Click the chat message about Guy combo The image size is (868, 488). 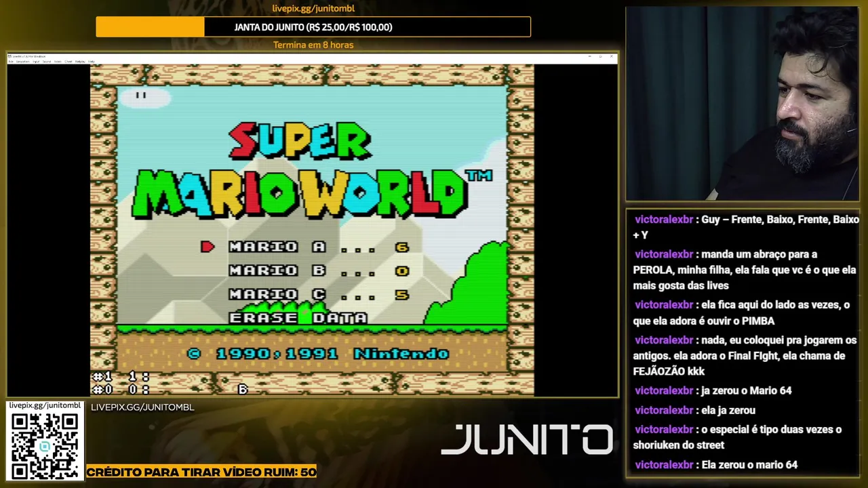pyautogui.click(x=746, y=227)
